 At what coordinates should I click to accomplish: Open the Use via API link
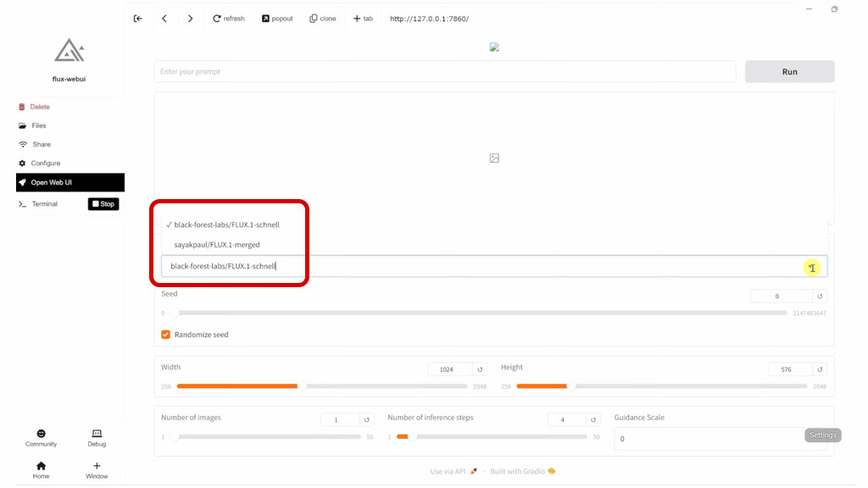[x=453, y=471]
